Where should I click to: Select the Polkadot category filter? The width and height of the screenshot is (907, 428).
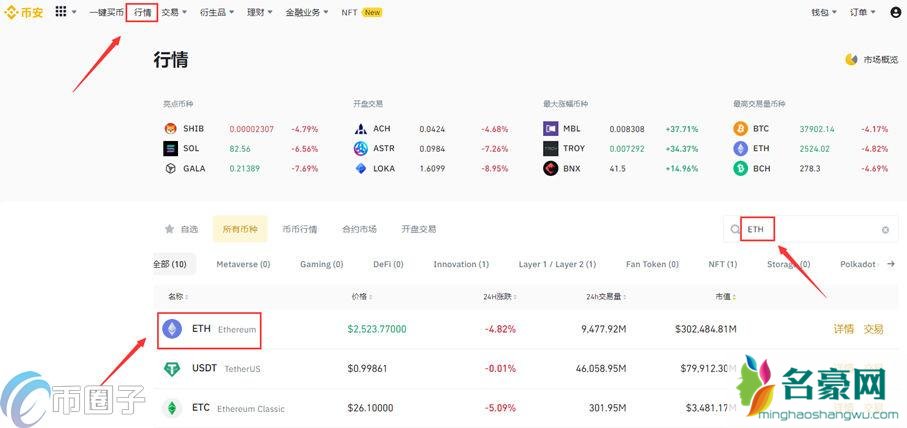[x=858, y=264]
